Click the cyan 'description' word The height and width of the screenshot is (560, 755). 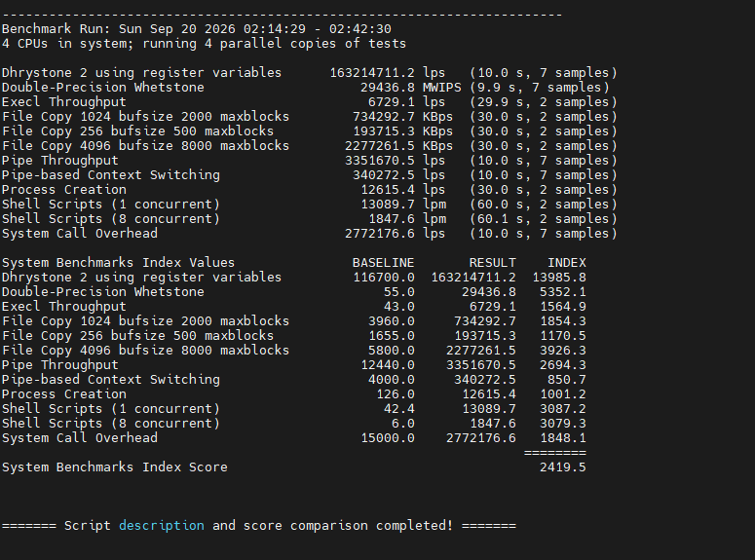162,525
